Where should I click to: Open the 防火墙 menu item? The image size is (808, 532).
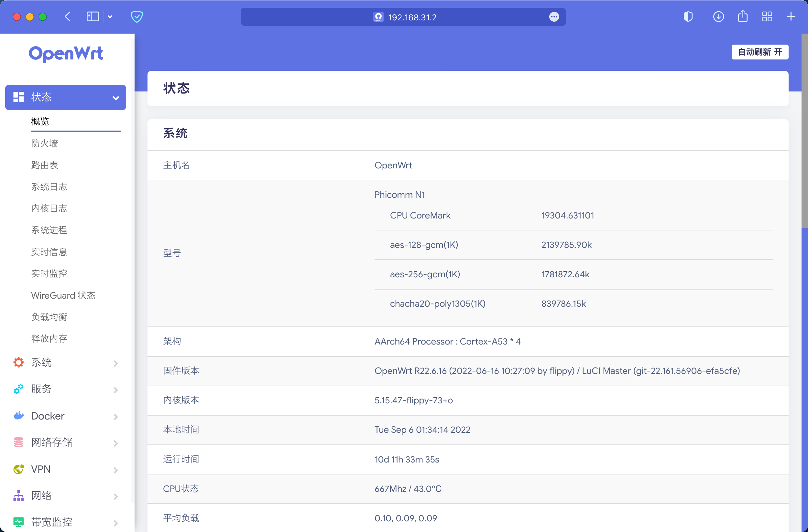pyautogui.click(x=44, y=143)
